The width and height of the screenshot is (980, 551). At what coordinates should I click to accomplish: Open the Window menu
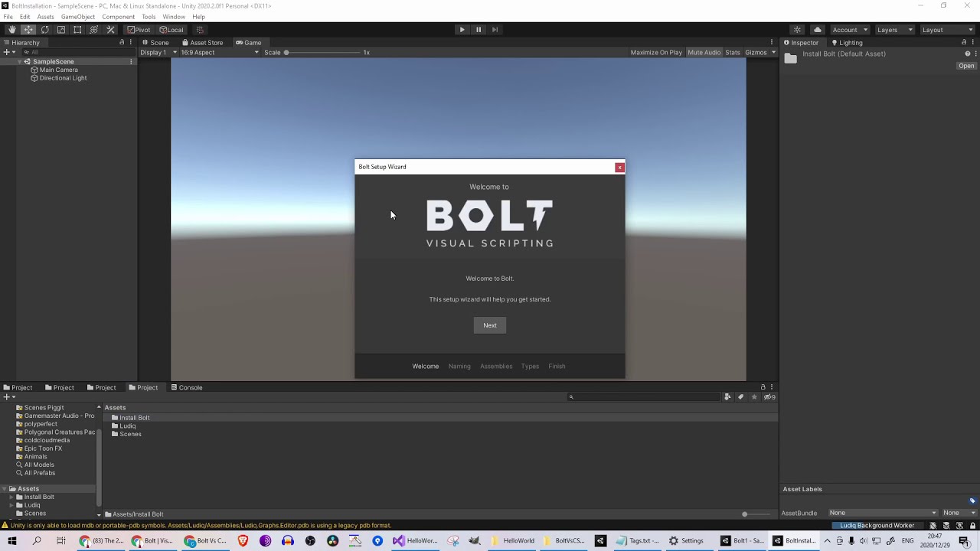[174, 17]
